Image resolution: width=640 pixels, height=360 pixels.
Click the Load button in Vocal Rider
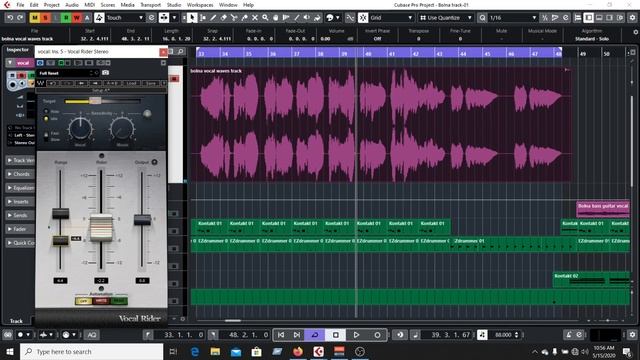pyautogui.click(x=131, y=83)
